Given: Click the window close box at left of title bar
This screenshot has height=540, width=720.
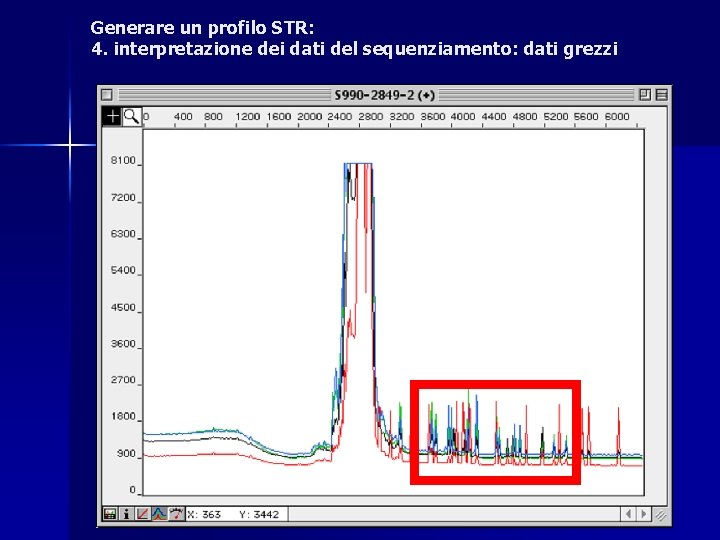Looking at the screenshot, I should click(x=107, y=95).
